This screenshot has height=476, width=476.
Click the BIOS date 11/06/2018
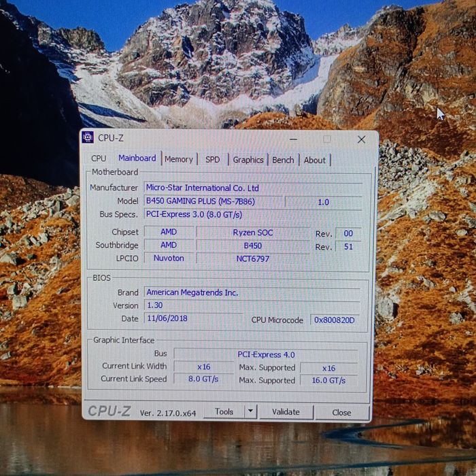pyautogui.click(x=193, y=318)
